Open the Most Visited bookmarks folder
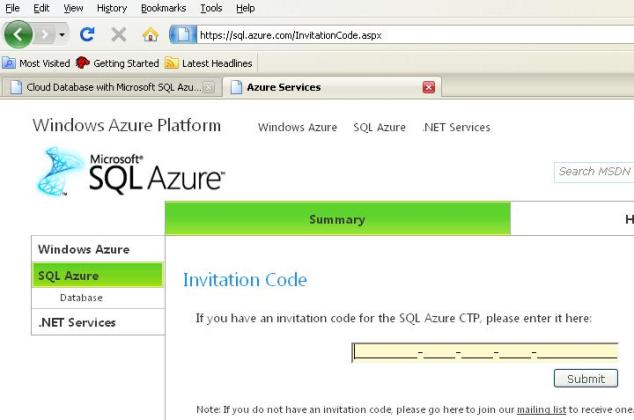Image resolution: width=634 pixels, height=420 pixels. 36,63
